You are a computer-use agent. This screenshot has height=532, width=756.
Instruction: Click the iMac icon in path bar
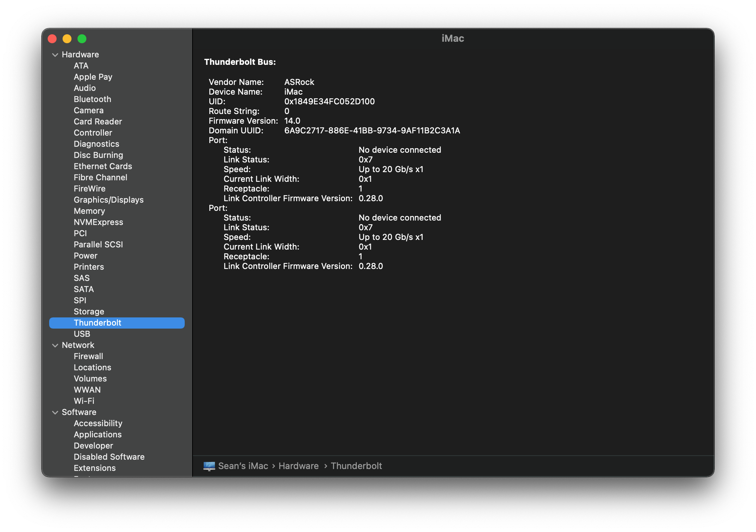click(209, 466)
